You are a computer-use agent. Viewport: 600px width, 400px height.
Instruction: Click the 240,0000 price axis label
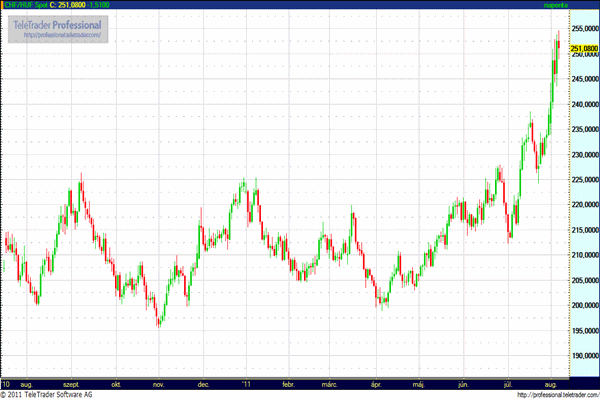[x=584, y=105]
